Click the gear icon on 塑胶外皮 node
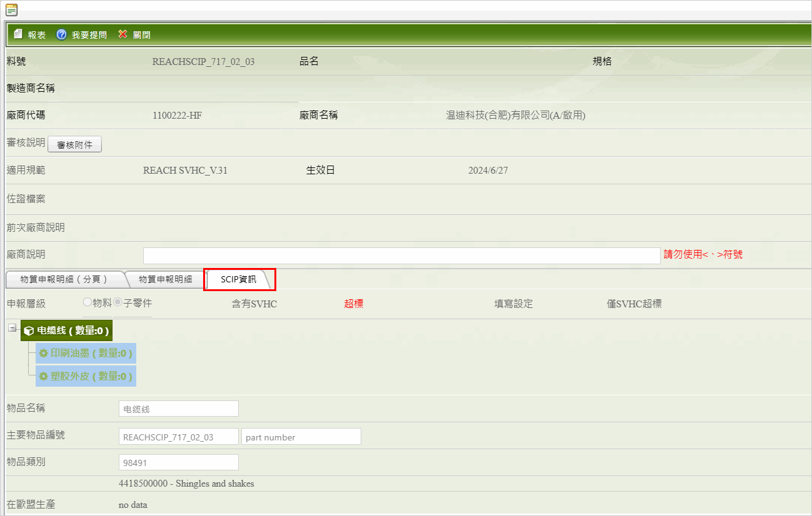The height and width of the screenshot is (516, 812). [44, 376]
